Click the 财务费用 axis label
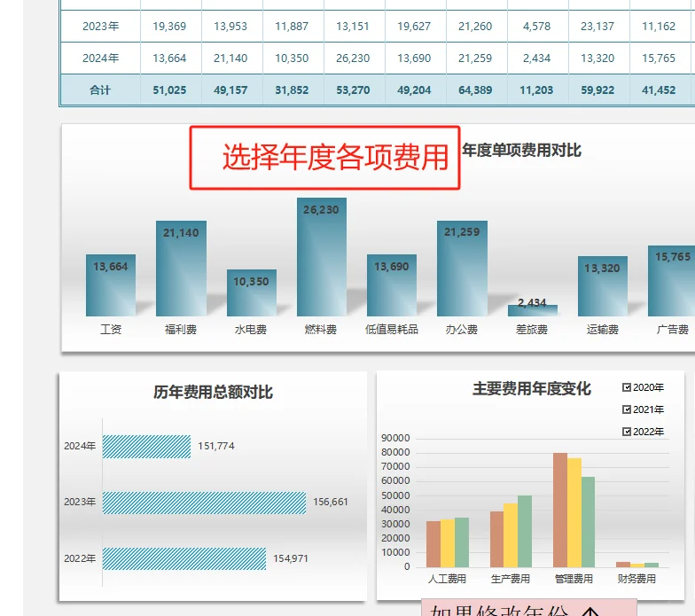The height and width of the screenshot is (616, 695). click(636, 579)
